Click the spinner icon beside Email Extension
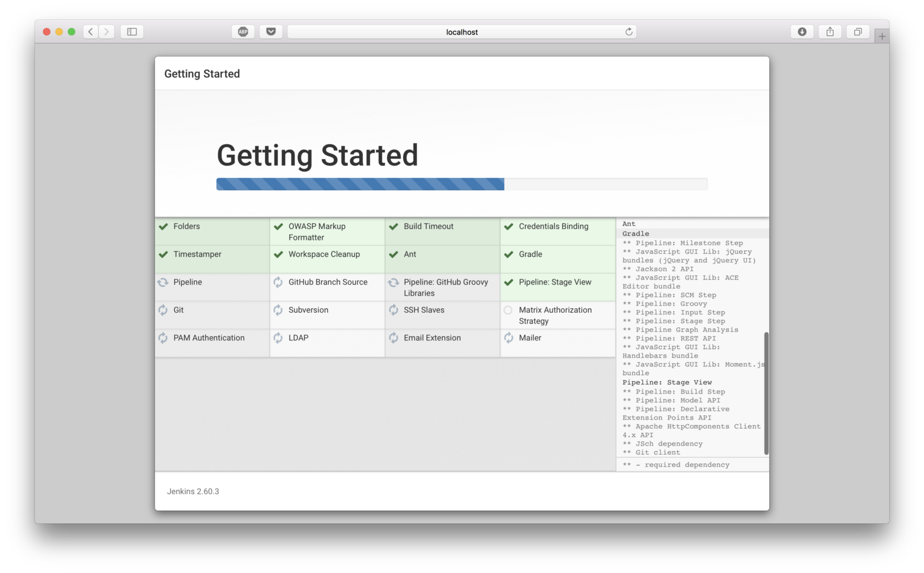924x573 pixels. click(x=394, y=338)
